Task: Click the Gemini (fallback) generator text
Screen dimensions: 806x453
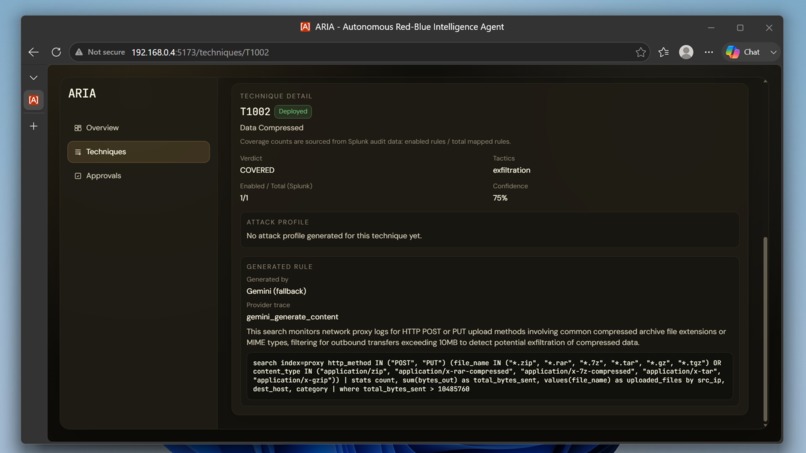Action: [276, 291]
